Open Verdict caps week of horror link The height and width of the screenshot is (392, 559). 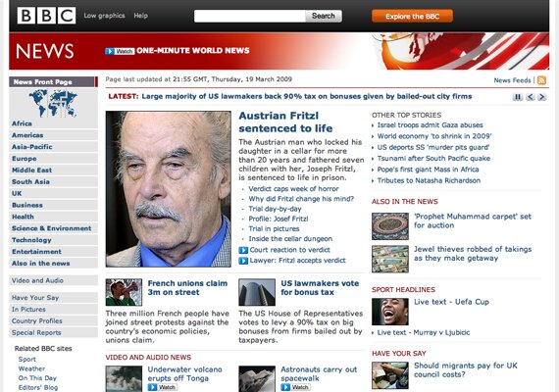(293, 189)
